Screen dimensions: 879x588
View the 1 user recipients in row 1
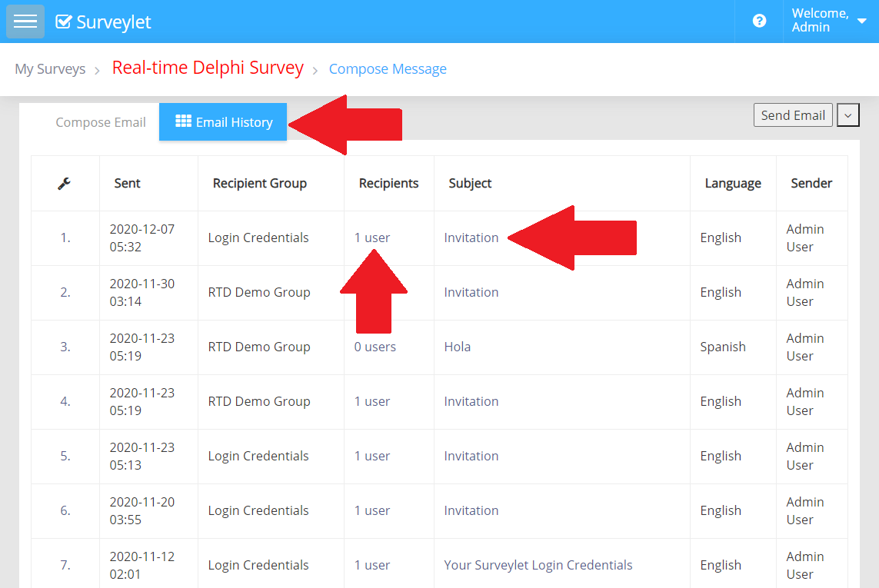371,238
